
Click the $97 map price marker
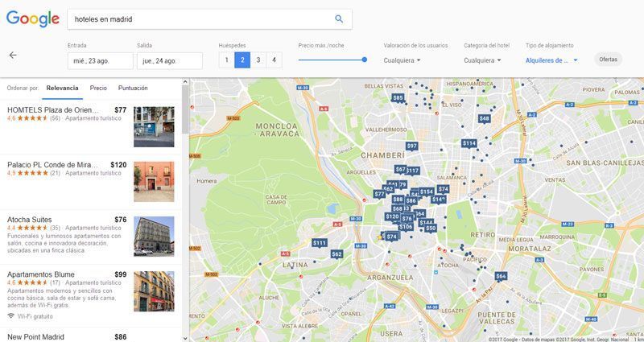[x=411, y=146]
